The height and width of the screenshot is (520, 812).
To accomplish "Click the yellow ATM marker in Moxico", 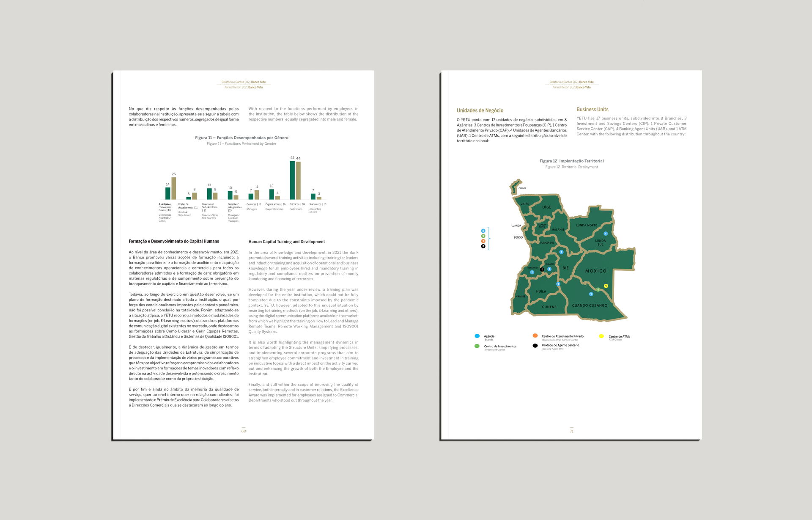I will point(606,286).
